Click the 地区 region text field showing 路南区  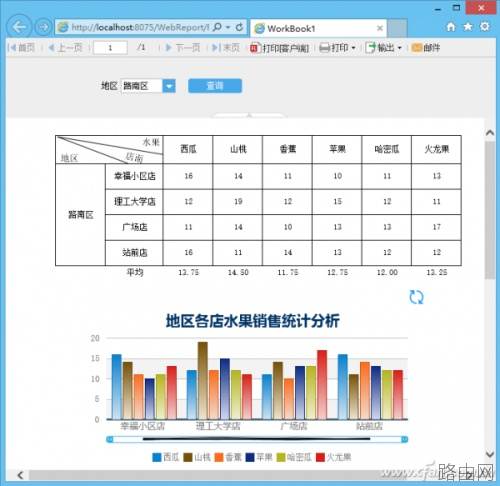pyautogui.click(x=141, y=86)
